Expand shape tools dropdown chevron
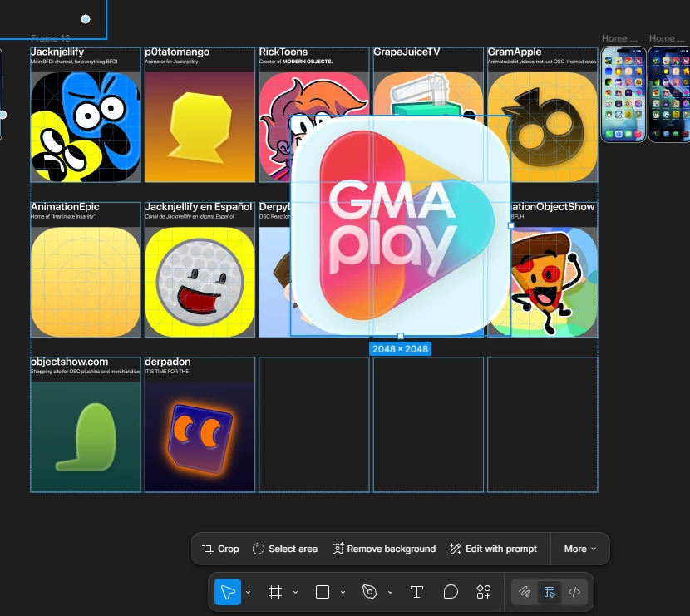This screenshot has width=690, height=616. tap(343, 592)
